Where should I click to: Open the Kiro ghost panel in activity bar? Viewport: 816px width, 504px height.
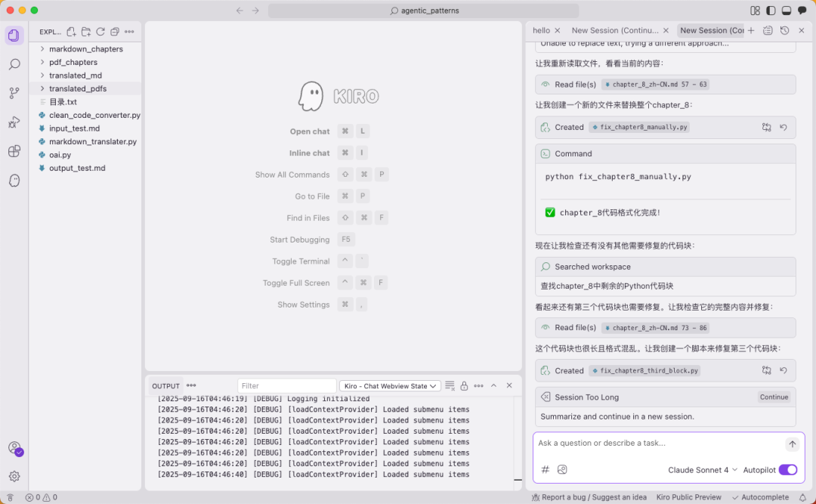[x=14, y=181]
